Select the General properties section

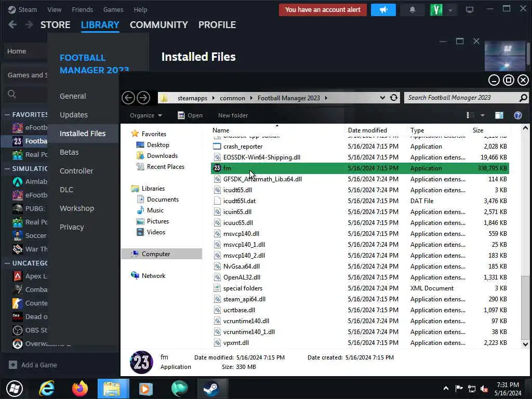pos(73,96)
